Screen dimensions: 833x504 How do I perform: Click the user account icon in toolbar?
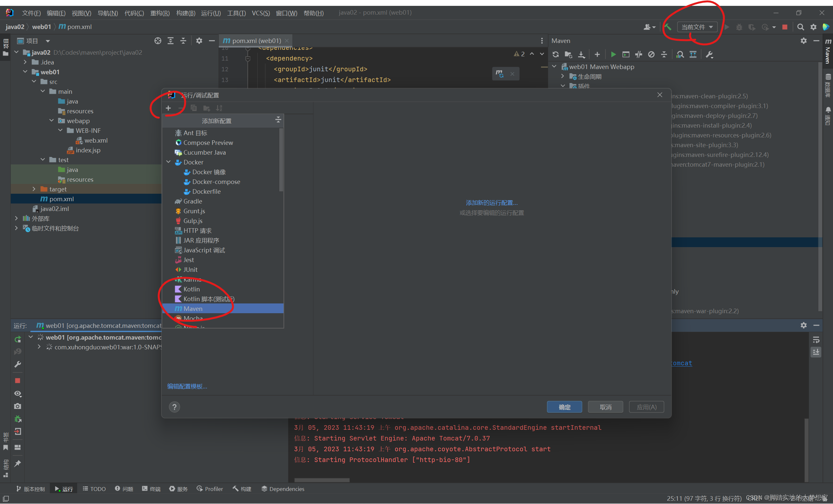649,27
